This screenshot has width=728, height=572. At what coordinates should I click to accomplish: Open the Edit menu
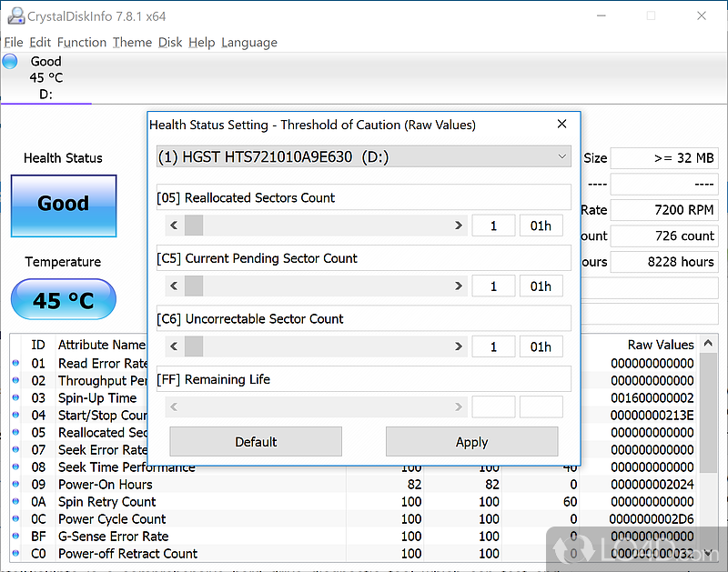click(40, 42)
